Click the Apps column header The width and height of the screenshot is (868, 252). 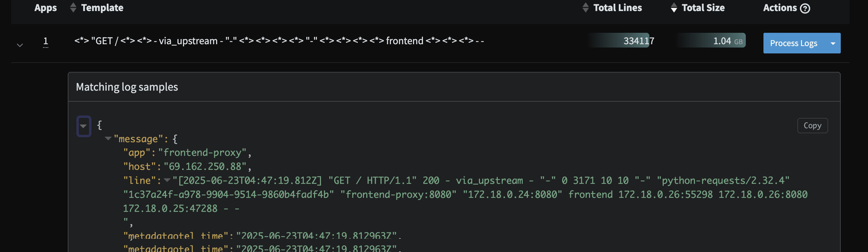[45, 7]
